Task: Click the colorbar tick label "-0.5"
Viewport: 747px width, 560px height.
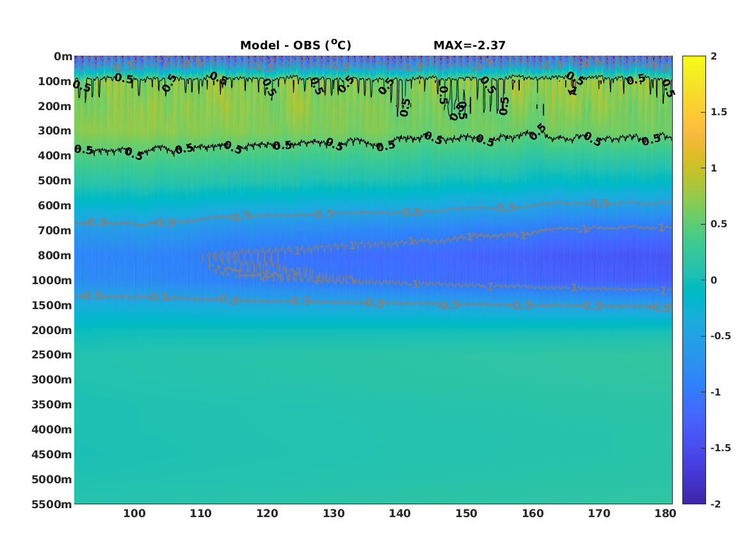Action: tap(721, 336)
